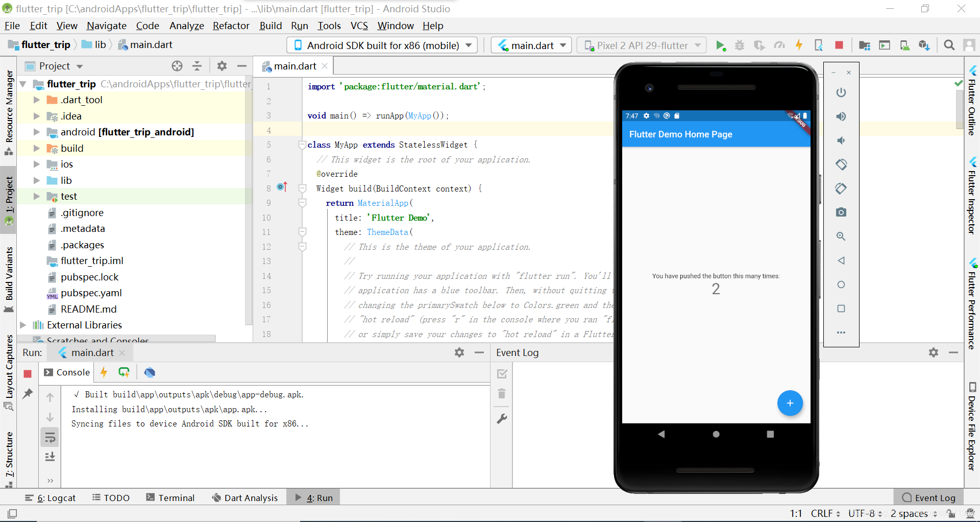Select the Console tab in Run panel
This screenshot has height=522, width=980.
point(67,372)
